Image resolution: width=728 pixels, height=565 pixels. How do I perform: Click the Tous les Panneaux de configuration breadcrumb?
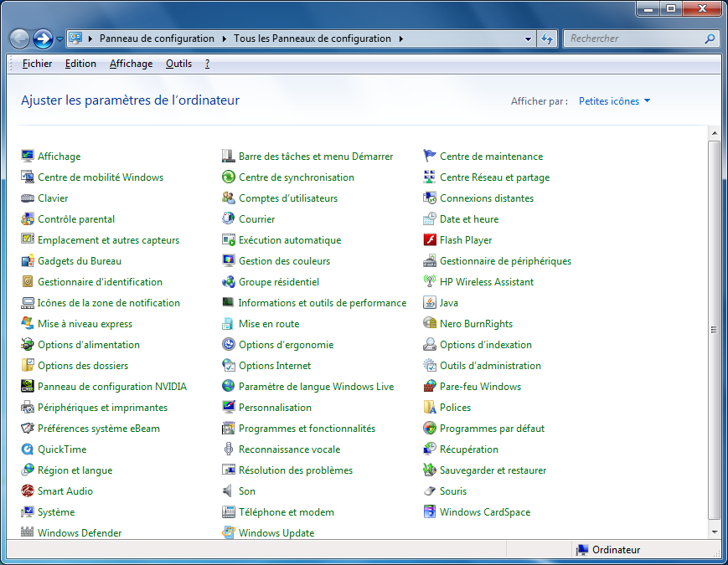(312, 39)
